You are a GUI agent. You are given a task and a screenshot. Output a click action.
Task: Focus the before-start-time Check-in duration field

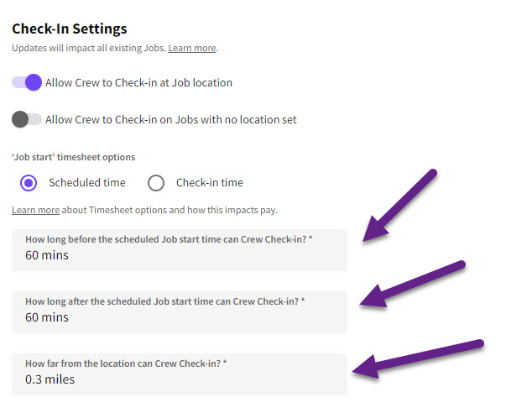tap(180, 255)
